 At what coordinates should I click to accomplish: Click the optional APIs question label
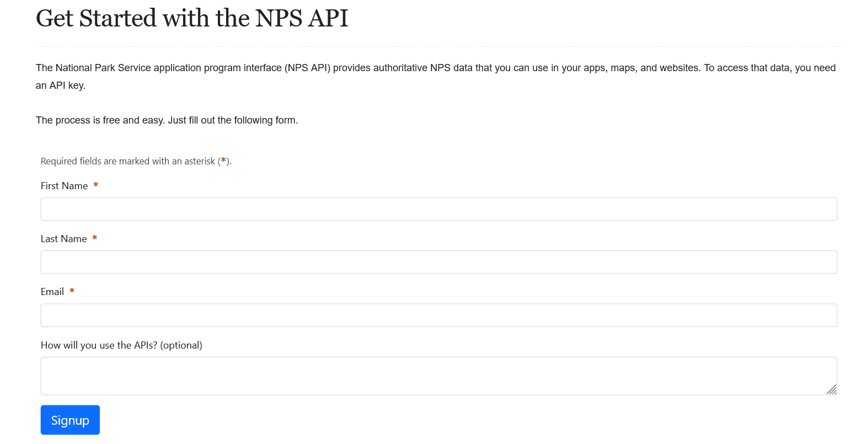click(x=121, y=345)
